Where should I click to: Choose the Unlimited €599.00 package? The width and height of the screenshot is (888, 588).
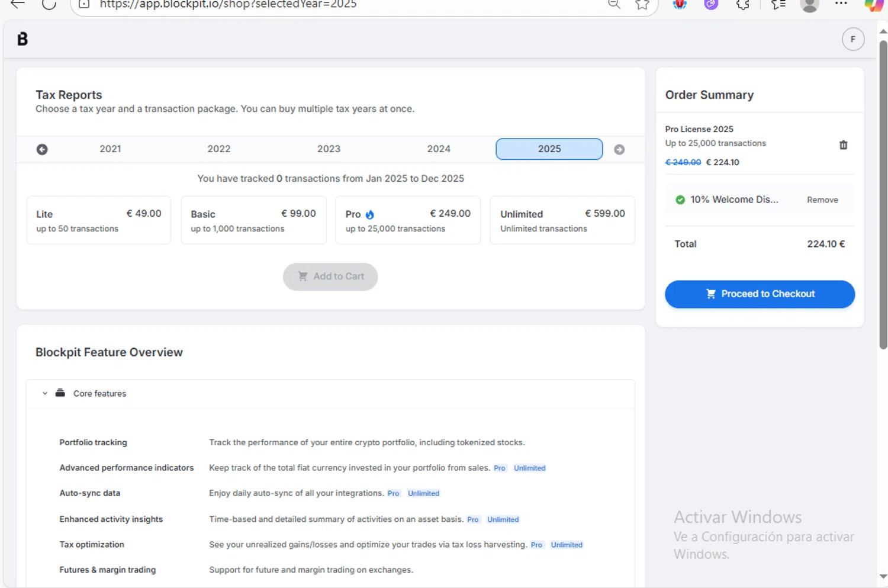click(562, 220)
